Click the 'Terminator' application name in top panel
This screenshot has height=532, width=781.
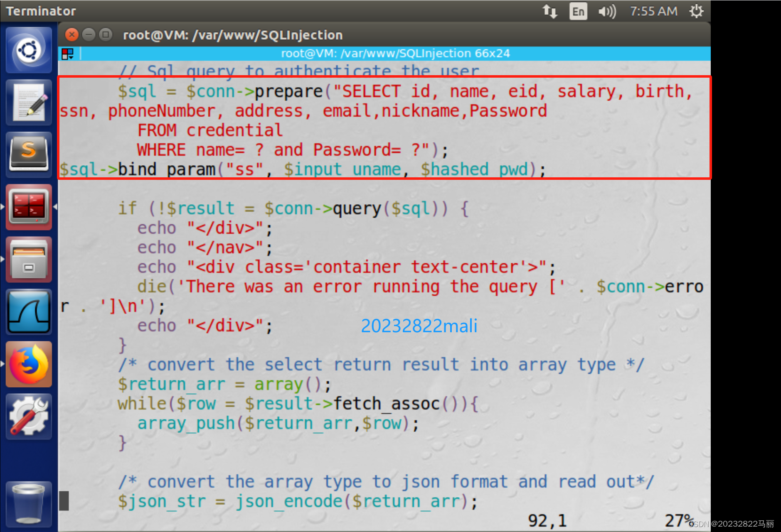coord(41,11)
